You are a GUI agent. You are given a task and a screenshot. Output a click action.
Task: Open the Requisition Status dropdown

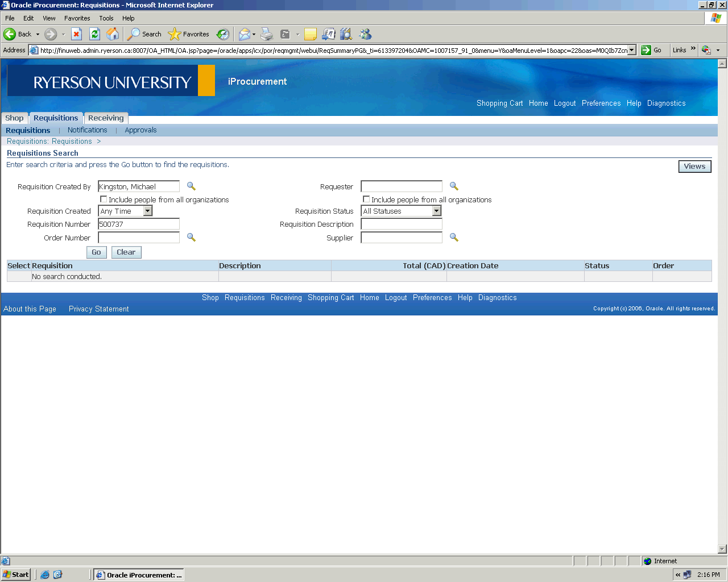coord(436,211)
